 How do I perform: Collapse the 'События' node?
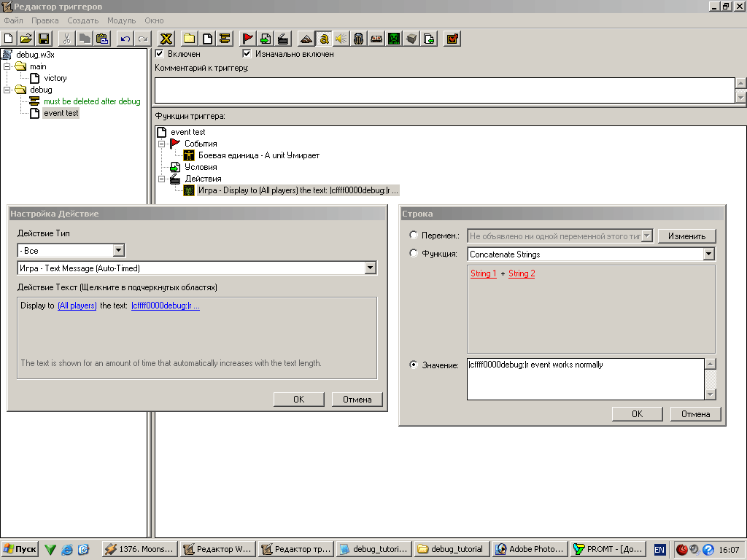click(x=161, y=144)
